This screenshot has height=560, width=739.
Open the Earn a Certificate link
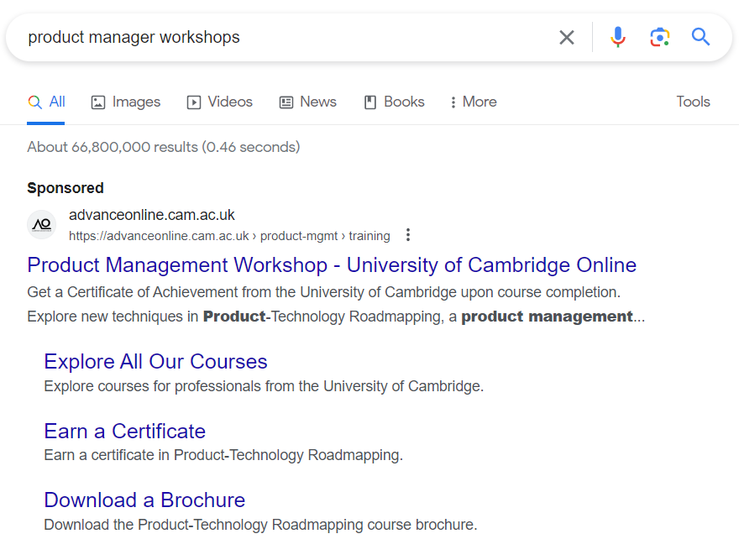125,431
